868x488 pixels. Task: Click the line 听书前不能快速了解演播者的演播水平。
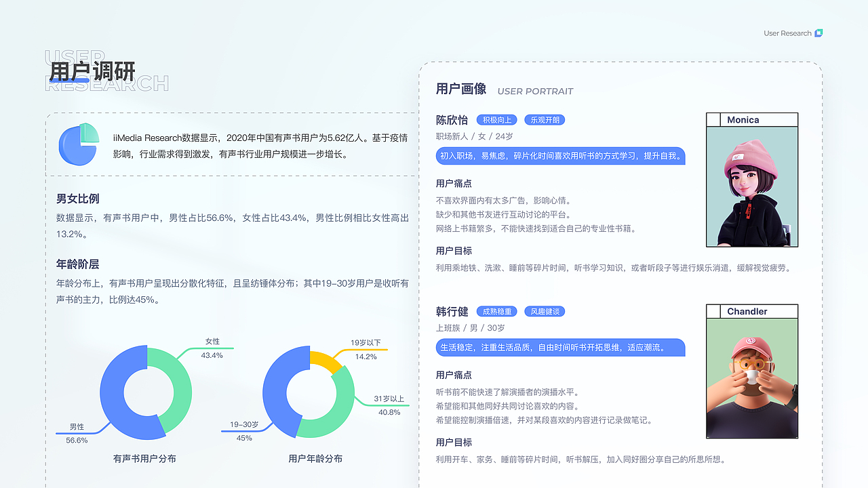509,392
